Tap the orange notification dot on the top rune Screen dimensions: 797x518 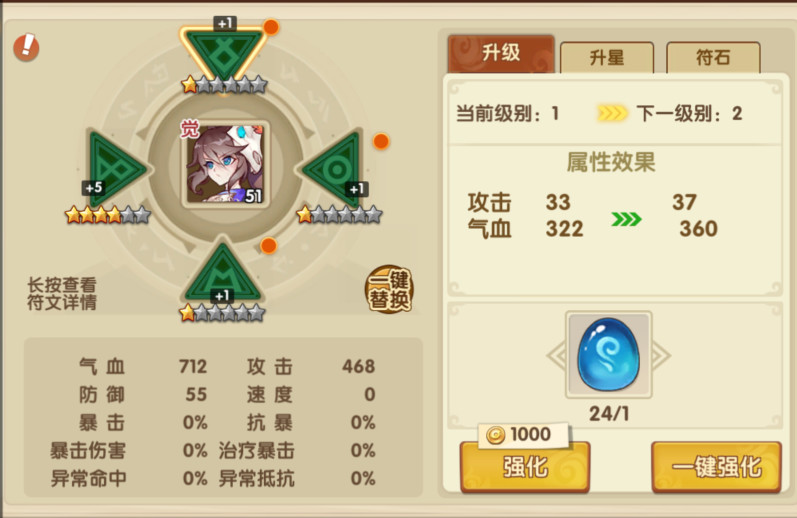[x=271, y=26]
